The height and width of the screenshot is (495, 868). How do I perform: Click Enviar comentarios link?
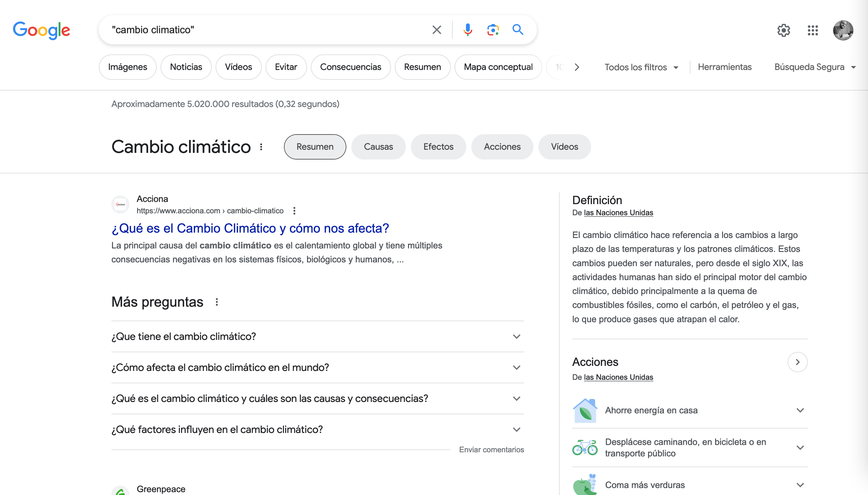(491, 450)
